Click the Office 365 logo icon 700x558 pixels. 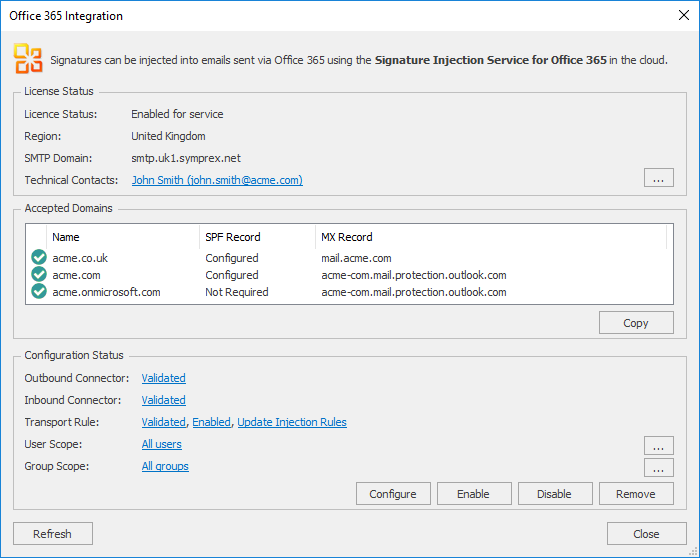click(28, 59)
